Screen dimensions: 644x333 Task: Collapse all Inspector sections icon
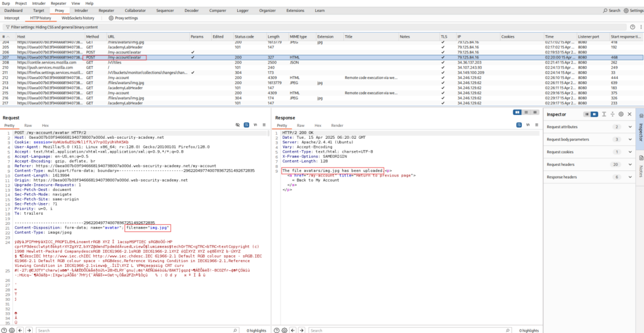click(x=613, y=114)
